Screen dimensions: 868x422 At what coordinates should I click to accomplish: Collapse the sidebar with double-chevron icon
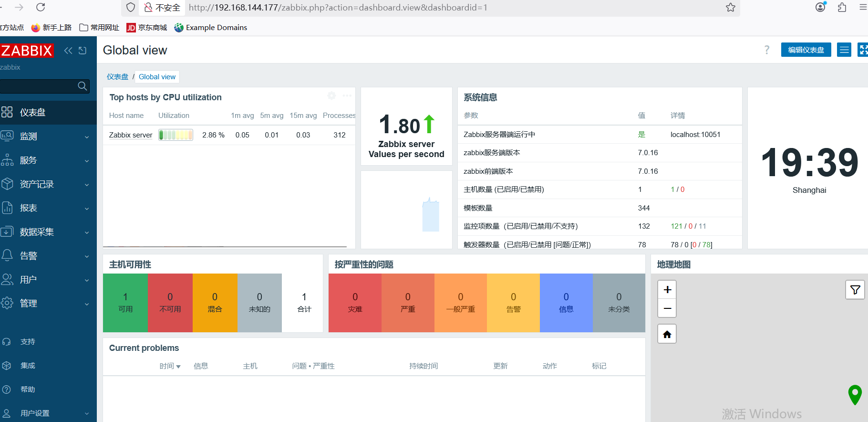[68, 51]
